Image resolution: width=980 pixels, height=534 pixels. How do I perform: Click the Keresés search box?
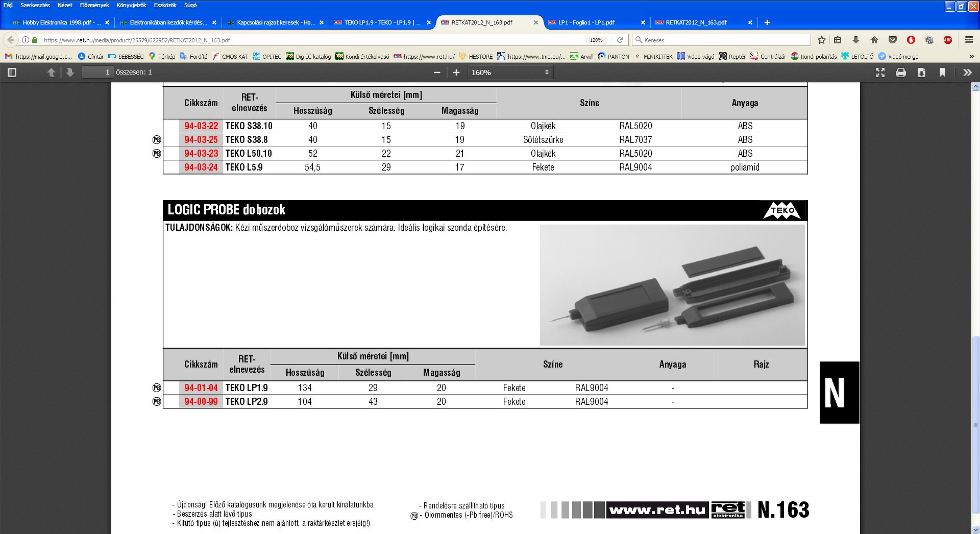pyautogui.click(x=721, y=40)
